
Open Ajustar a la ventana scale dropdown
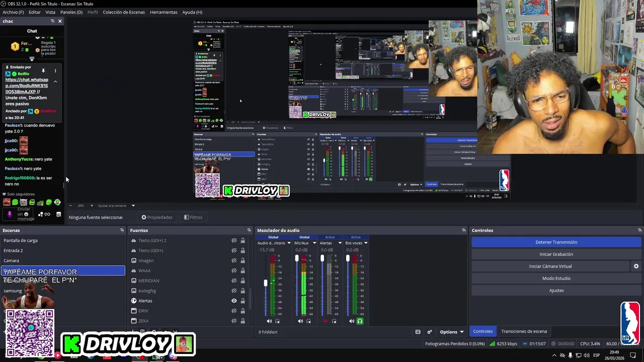click(x=133, y=206)
